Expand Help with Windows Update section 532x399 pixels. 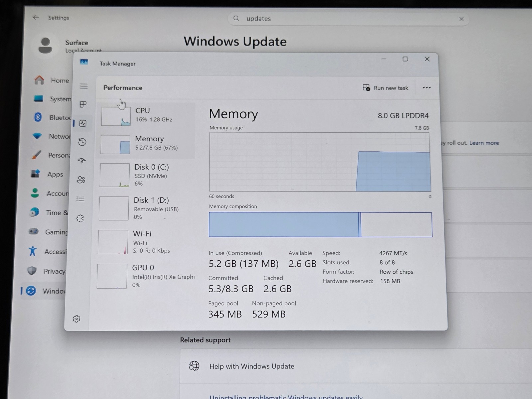356,366
